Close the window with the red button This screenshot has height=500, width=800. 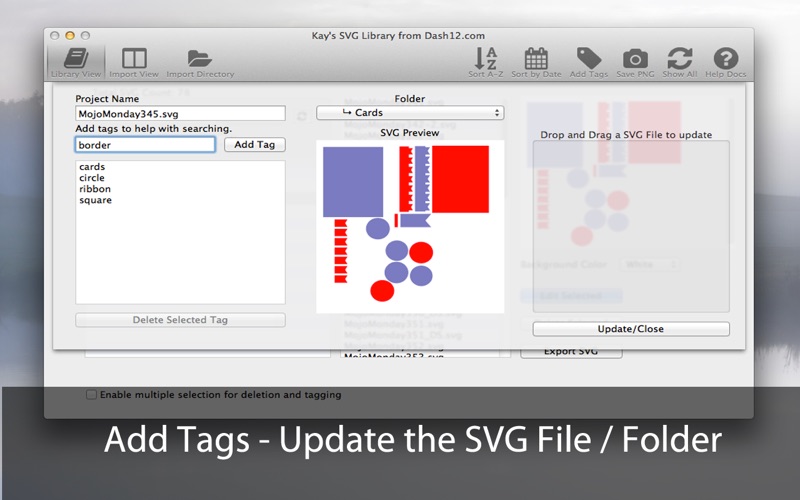(x=55, y=35)
